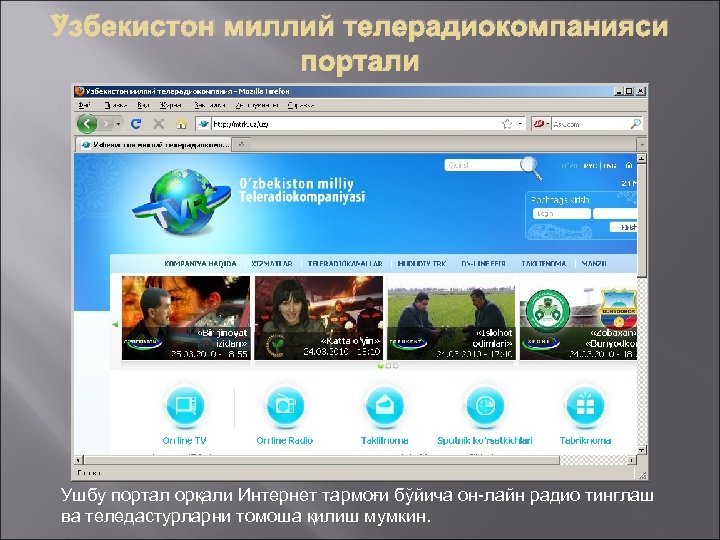Open the Sputnik ko'rsatkichlari text link
This screenshot has width=720, height=540.
485,441
